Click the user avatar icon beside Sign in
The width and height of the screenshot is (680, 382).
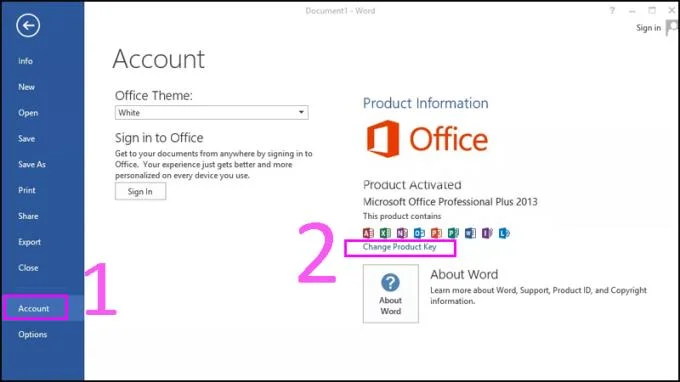click(x=672, y=28)
